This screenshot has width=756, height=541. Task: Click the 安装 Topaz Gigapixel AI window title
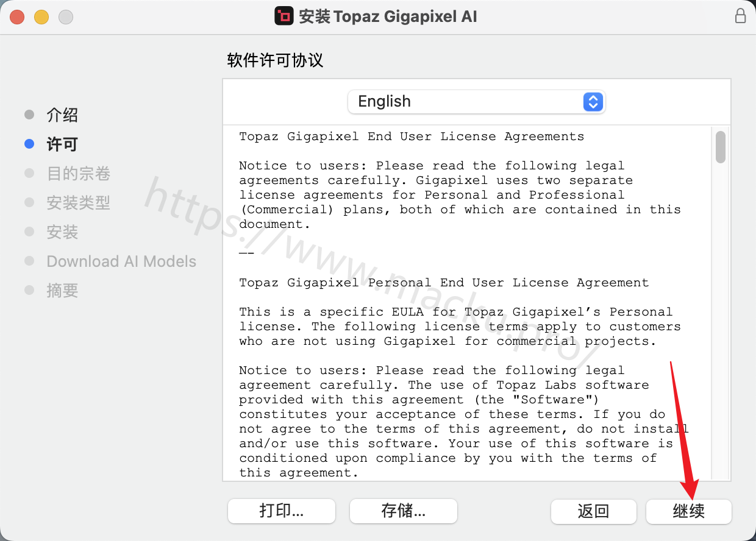(x=388, y=16)
